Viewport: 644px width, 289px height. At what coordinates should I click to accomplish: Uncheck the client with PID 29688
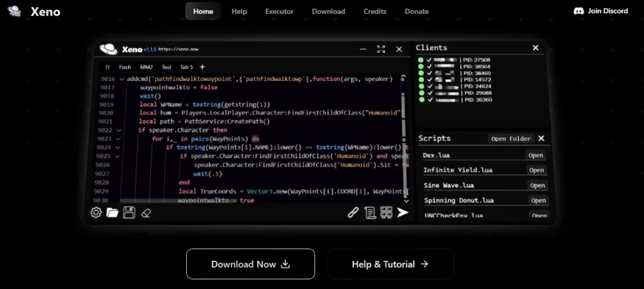click(430, 93)
